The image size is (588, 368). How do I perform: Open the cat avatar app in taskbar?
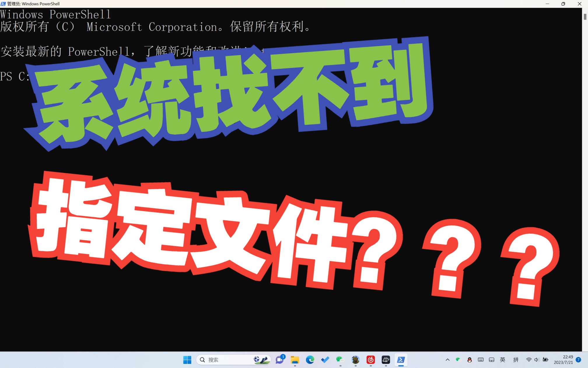coord(355,360)
